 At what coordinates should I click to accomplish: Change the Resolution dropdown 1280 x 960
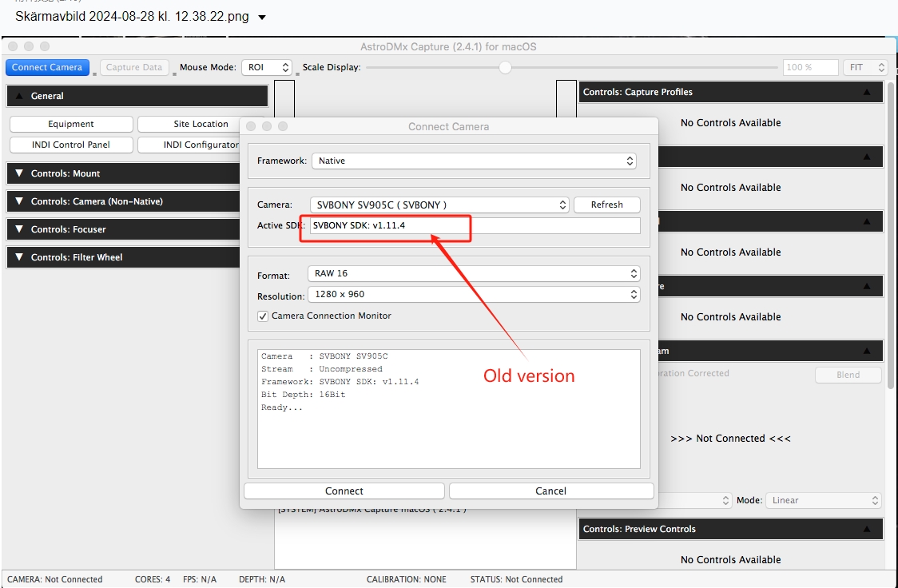[x=474, y=295]
